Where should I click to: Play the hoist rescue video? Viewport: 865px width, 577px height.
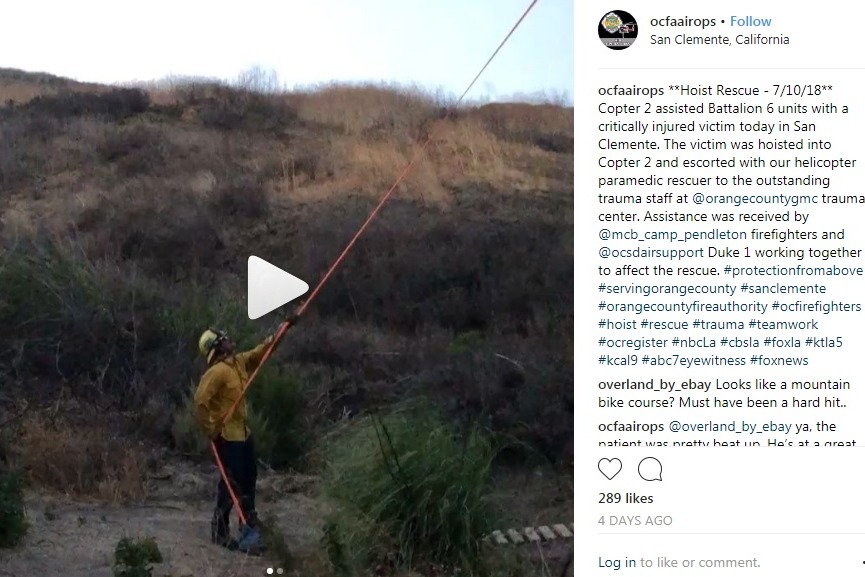pos(277,287)
